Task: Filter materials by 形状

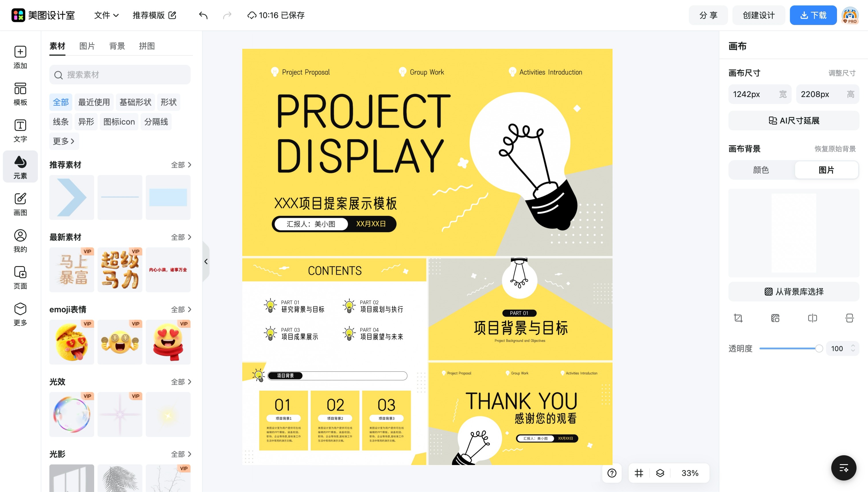Action: (168, 102)
